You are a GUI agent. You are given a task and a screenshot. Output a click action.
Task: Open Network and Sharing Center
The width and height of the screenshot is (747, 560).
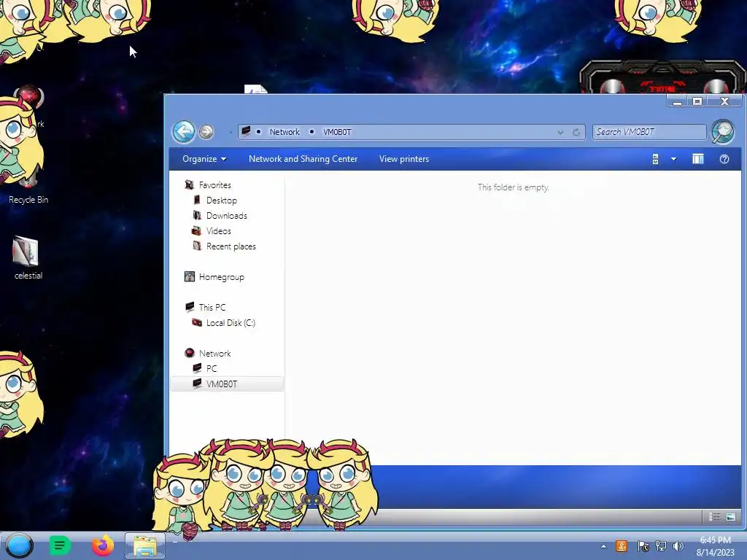pyautogui.click(x=303, y=159)
